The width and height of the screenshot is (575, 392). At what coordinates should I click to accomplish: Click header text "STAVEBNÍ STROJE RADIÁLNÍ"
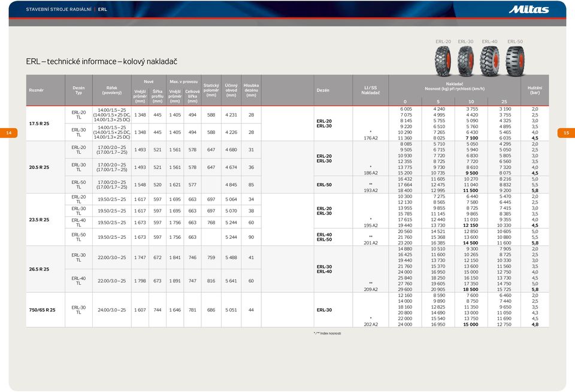pyautogui.click(x=59, y=9)
